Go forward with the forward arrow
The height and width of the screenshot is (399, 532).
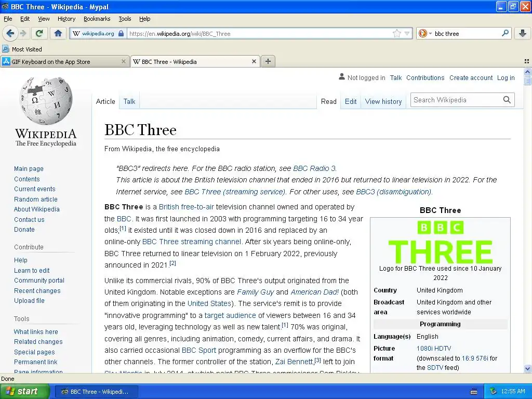pyautogui.click(x=23, y=33)
